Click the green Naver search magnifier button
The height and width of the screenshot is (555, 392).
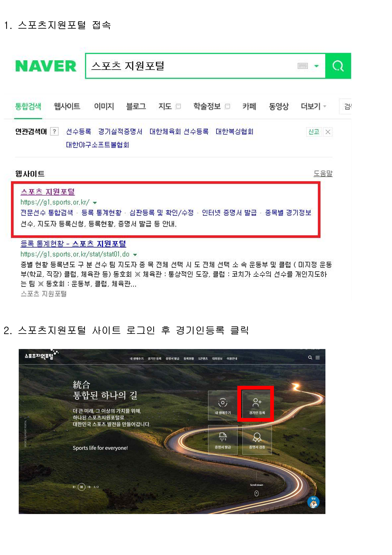click(x=338, y=66)
